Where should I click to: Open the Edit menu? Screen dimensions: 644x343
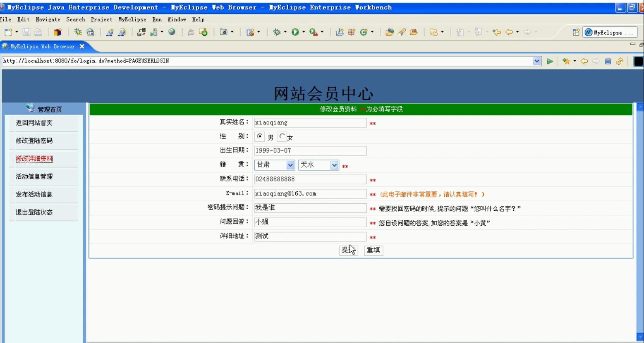point(23,19)
